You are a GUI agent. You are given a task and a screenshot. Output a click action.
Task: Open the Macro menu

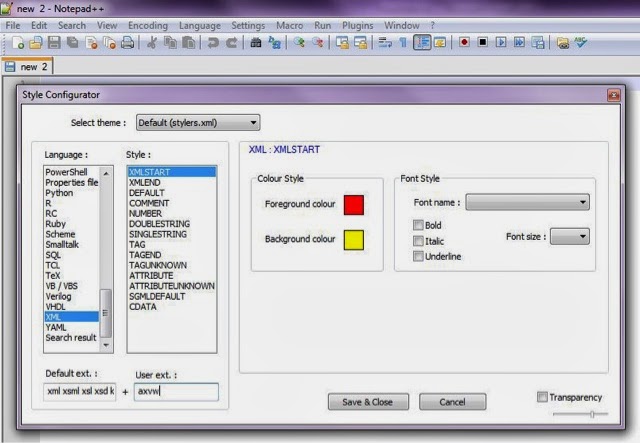click(289, 25)
